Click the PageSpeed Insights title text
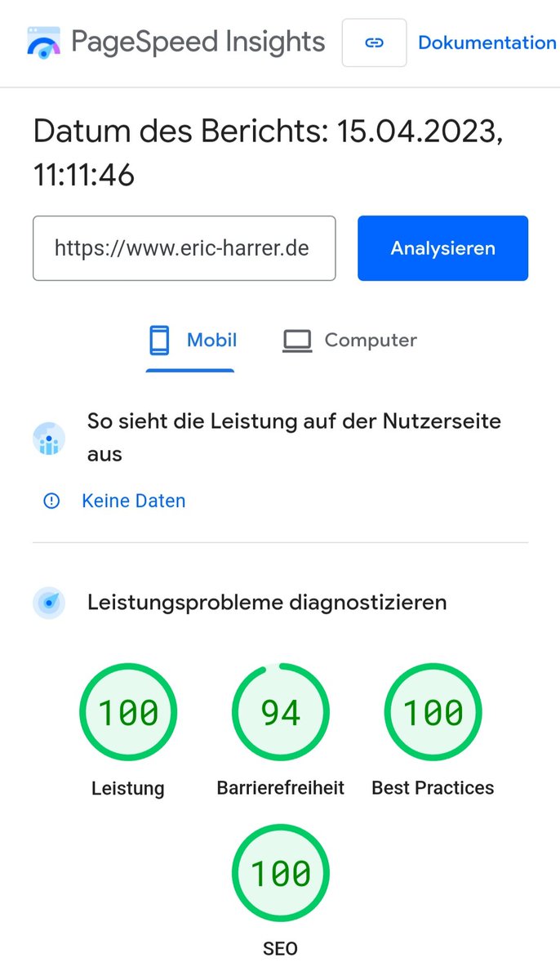The width and height of the screenshot is (560, 980). click(198, 42)
